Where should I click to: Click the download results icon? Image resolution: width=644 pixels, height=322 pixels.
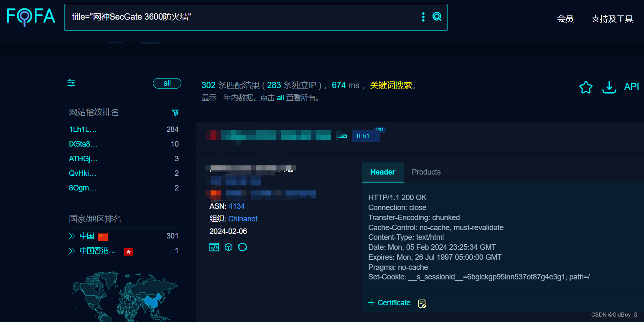(x=609, y=87)
